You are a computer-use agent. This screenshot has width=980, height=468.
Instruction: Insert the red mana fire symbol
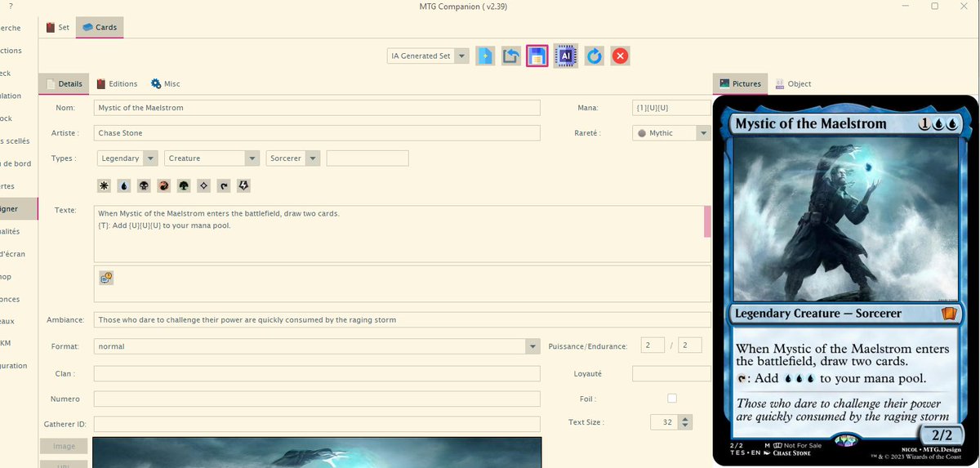click(163, 186)
